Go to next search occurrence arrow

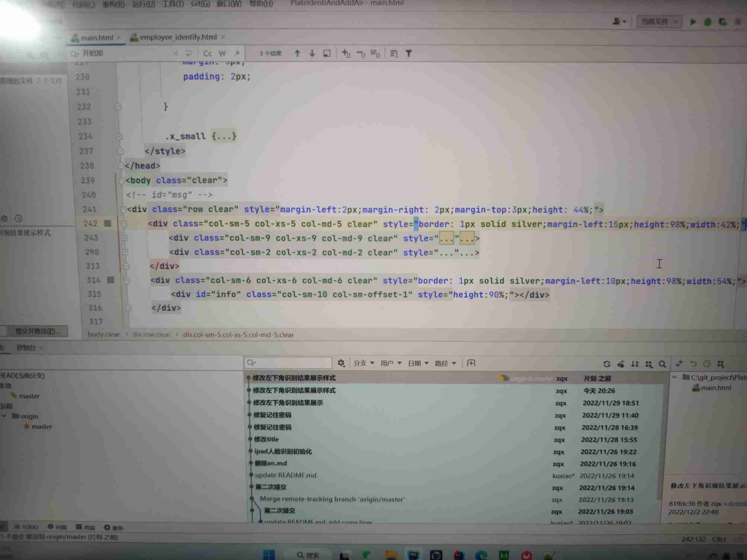[312, 53]
